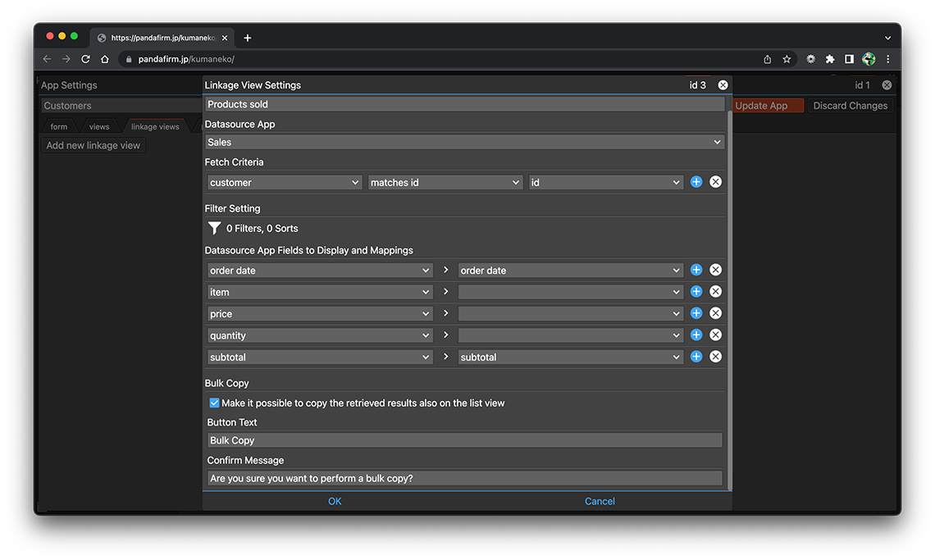Screen dimensions: 935x560
Task: Click the dialog's vertical scrollbar
Action: [x=729, y=295]
